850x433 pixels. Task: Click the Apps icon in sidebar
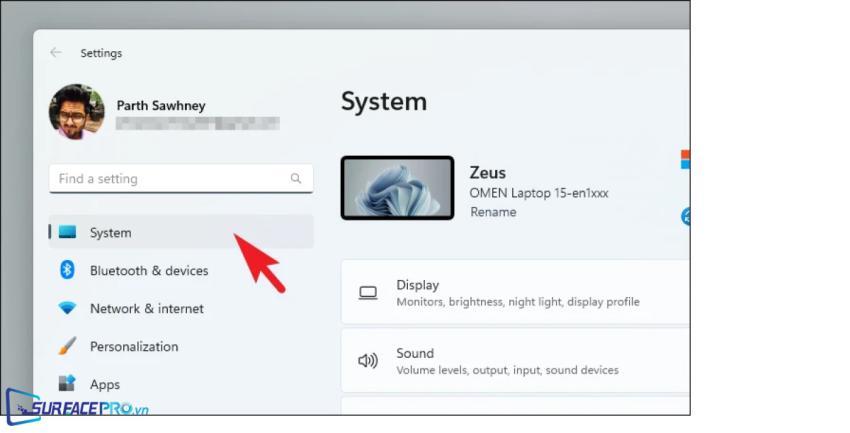pos(67,383)
